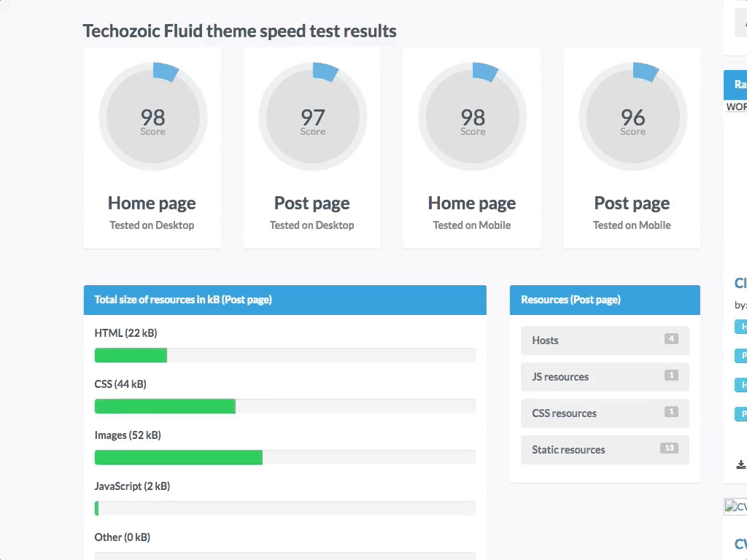Click the 'Resources (Post page)' panel header

[x=605, y=300]
